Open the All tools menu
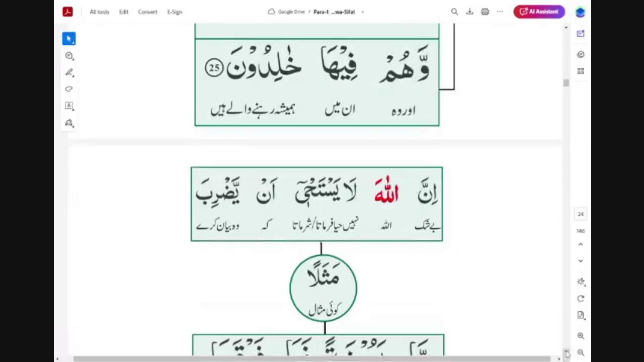 click(x=99, y=12)
